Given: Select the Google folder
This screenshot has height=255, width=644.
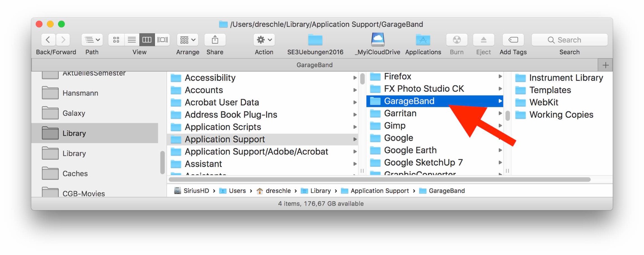Looking at the screenshot, I should (435, 138).
